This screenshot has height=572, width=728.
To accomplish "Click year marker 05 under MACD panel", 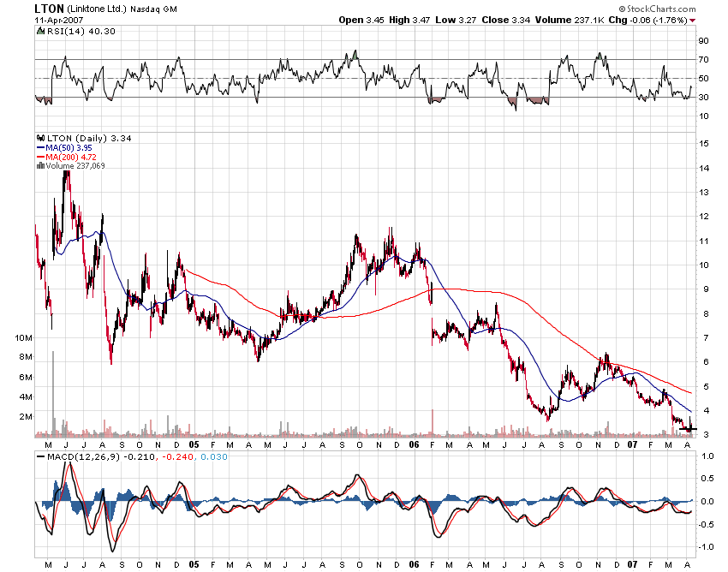I will click(194, 564).
